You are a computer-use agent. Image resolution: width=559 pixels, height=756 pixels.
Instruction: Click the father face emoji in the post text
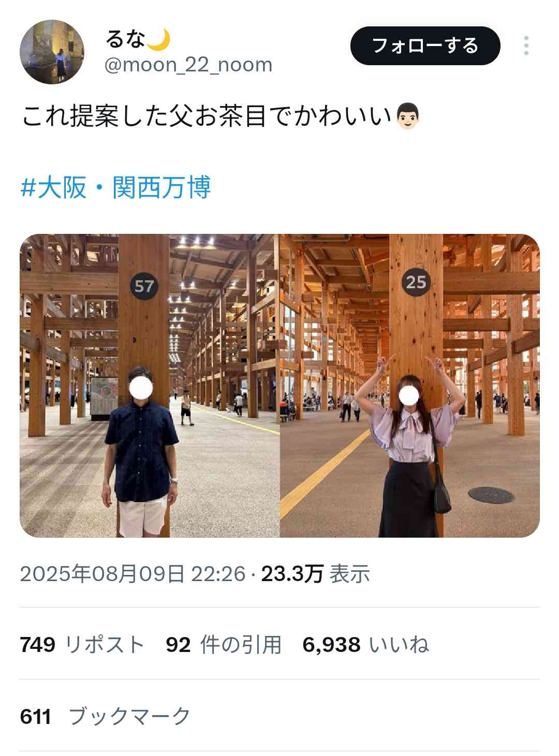407,116
